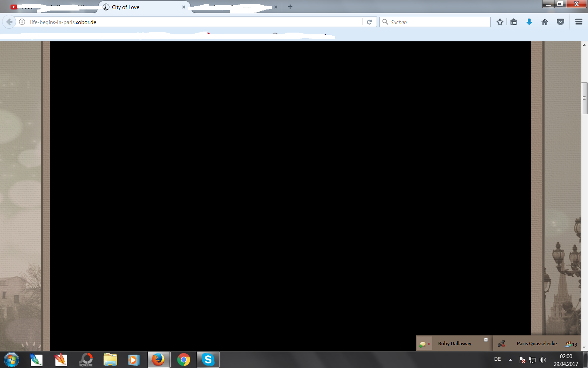Viewport: 588px width, 368px height.
Task: Open the downloads arrow icon
Action: click(529, 22)
